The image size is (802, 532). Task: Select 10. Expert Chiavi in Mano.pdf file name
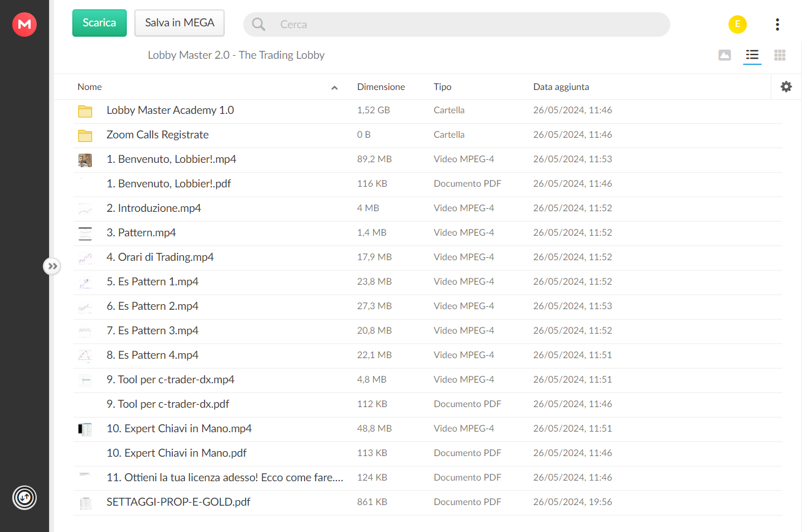[176, 453]
